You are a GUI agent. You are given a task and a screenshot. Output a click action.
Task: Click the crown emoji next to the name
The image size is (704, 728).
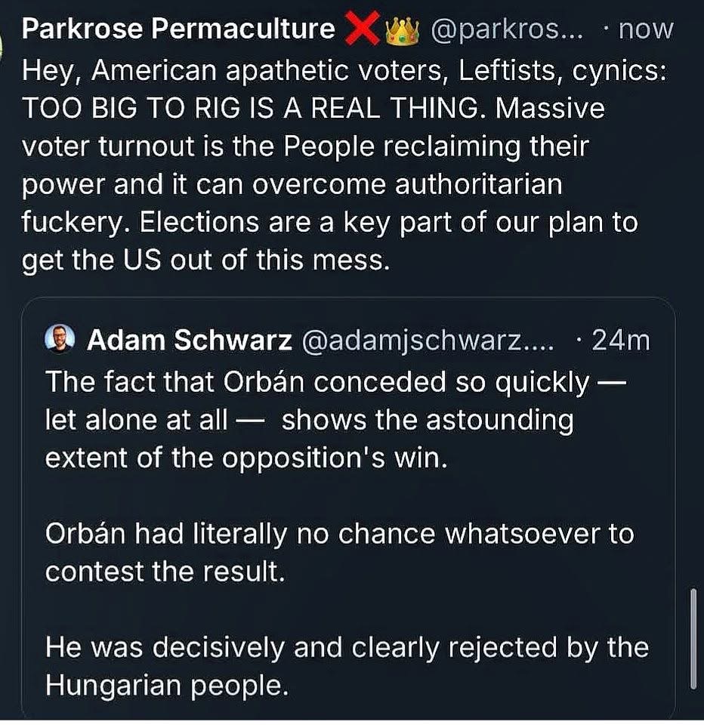pyautogui.click(x=402, y=29)
